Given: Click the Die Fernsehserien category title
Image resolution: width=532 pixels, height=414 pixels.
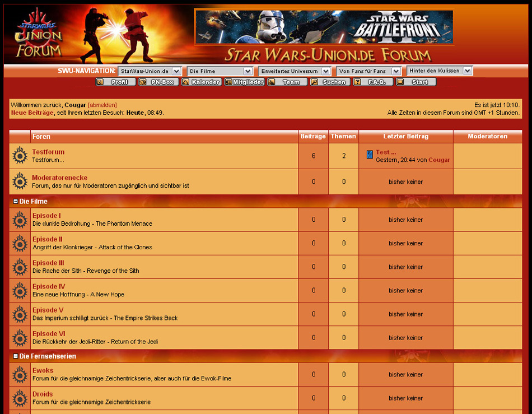Looking at the screenshot, I should click(48, 356).
